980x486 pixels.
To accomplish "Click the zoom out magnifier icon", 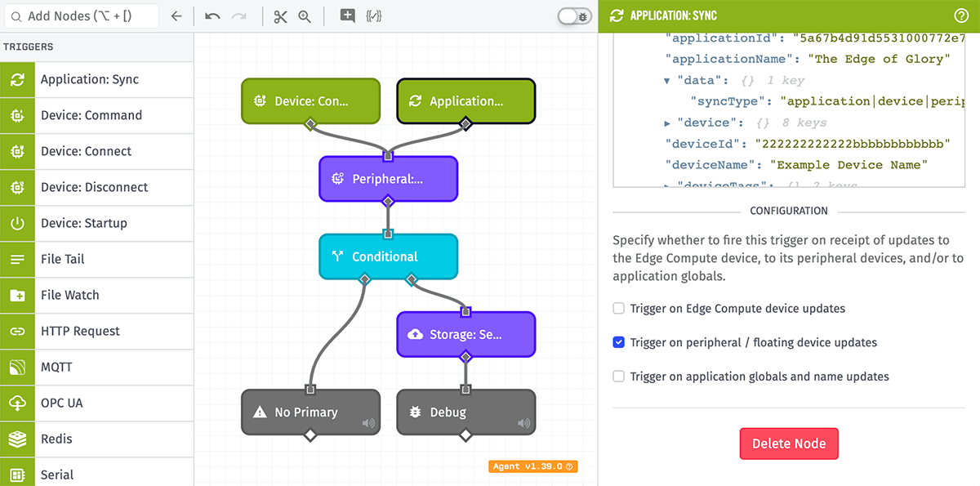I will coord(304,16).
